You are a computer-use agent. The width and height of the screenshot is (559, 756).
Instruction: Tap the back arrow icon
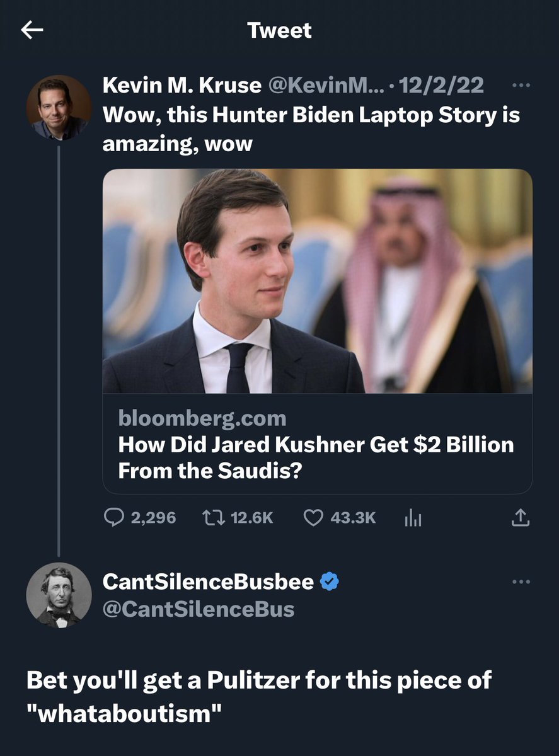pyautogui.click(x=32, y=30)
